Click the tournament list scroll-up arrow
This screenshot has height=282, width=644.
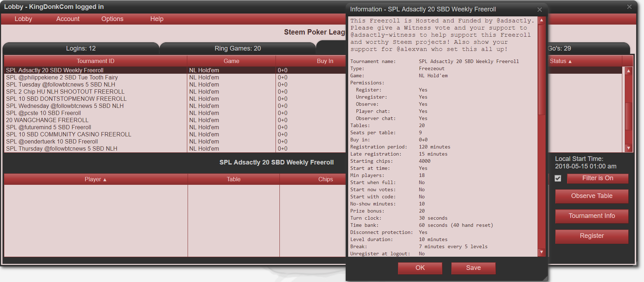(x=629, y=71)
